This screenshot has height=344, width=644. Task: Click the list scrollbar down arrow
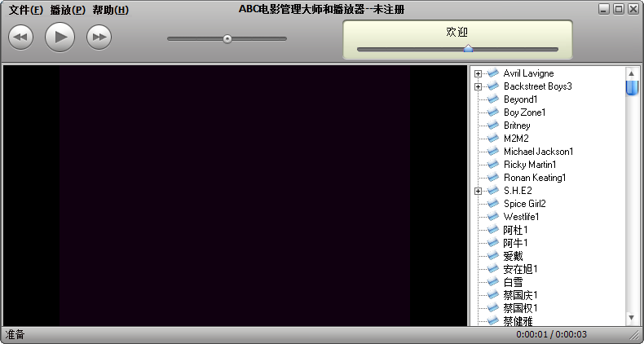[x=632, y=317]
